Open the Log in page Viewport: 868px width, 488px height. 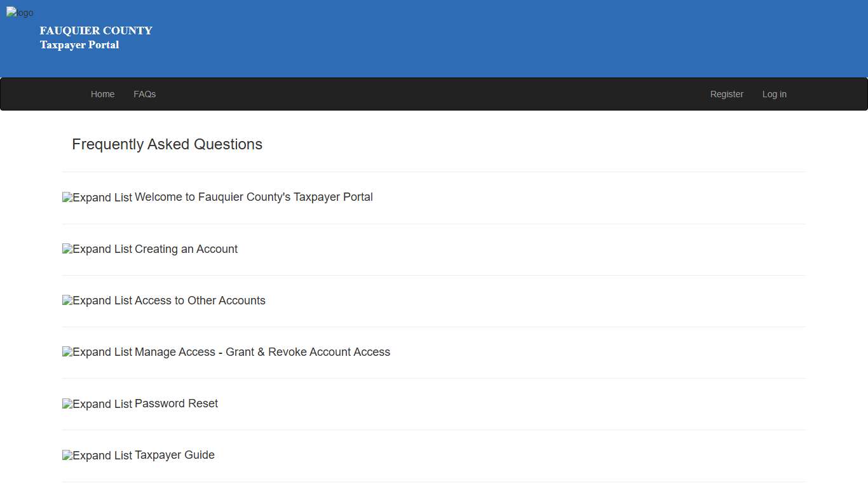click(774, 94)
